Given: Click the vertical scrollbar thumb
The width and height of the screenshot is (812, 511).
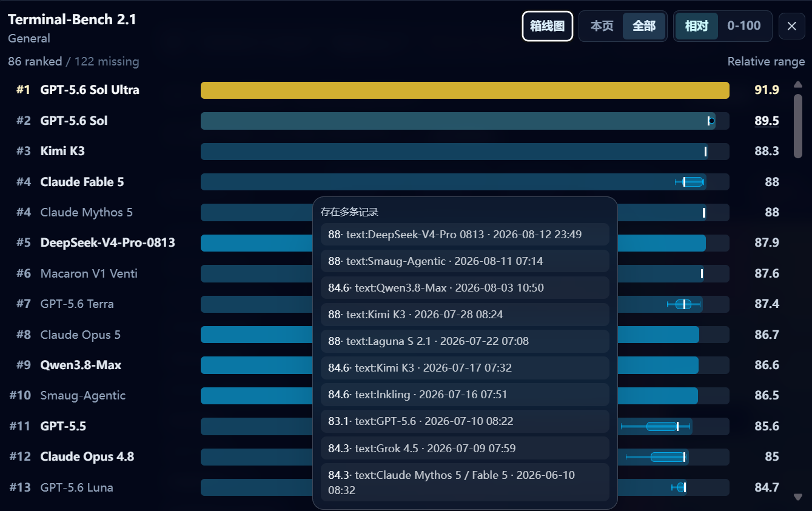Looking at the screenshot, I should pos(798,126).
